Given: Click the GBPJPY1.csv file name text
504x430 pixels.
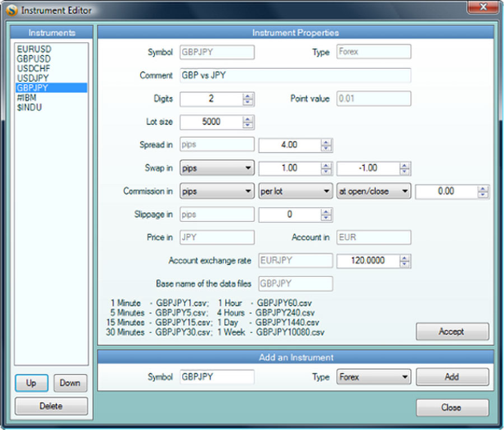Looking at the screenshot, I should tap(182, 303).
